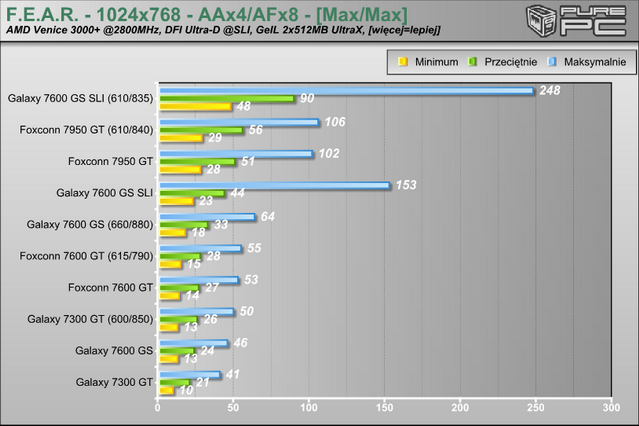Click the yellow bar valued 23
Screen dimensions: 639x426
point(176,201)
